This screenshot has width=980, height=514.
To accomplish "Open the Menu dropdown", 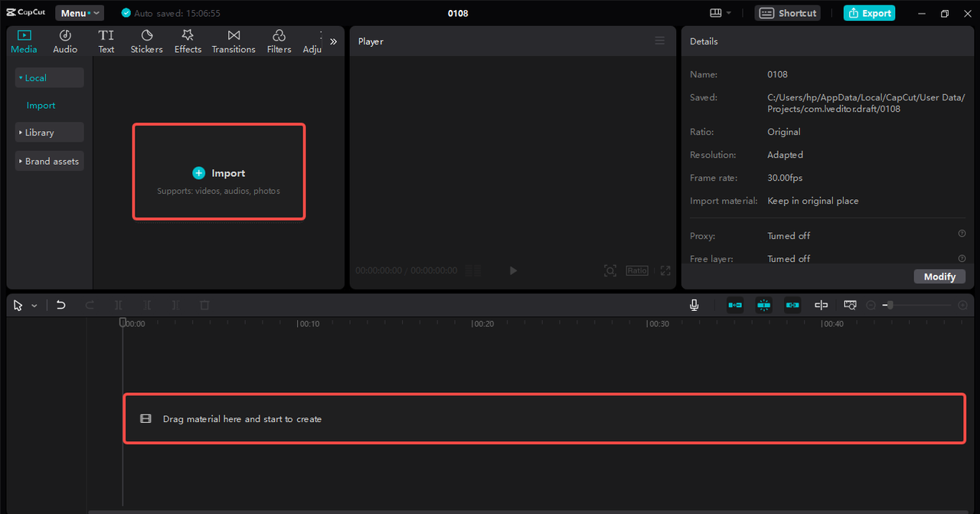I will click(x=80, y=13).
